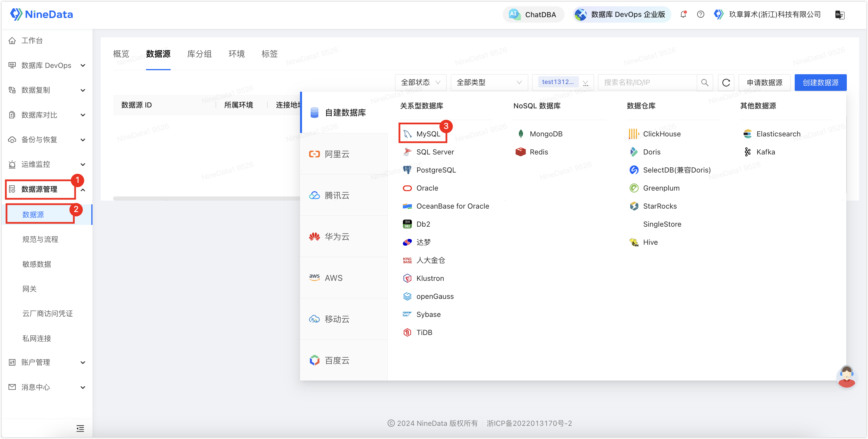Collapse 数据源管理 sidebar menu

[x=47, y=189]
